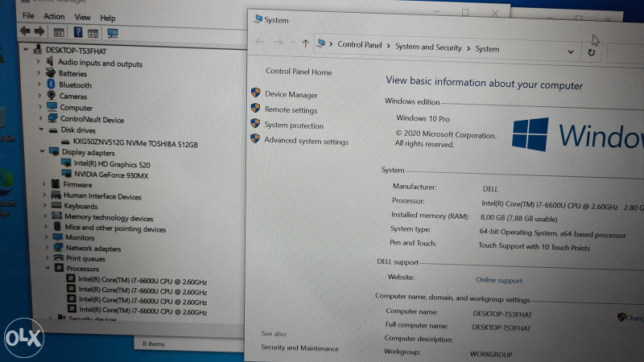Click System and Security in breadcrumb path

[x=428, y=47]
